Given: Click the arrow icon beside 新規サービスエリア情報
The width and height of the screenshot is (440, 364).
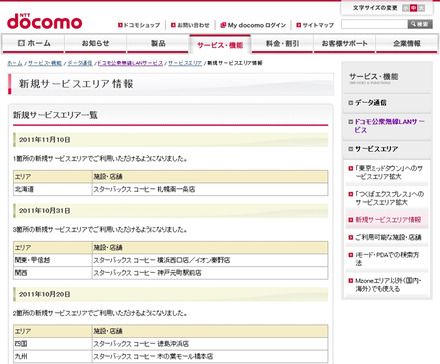Looking at the screenshot, I should coord(351,220).
